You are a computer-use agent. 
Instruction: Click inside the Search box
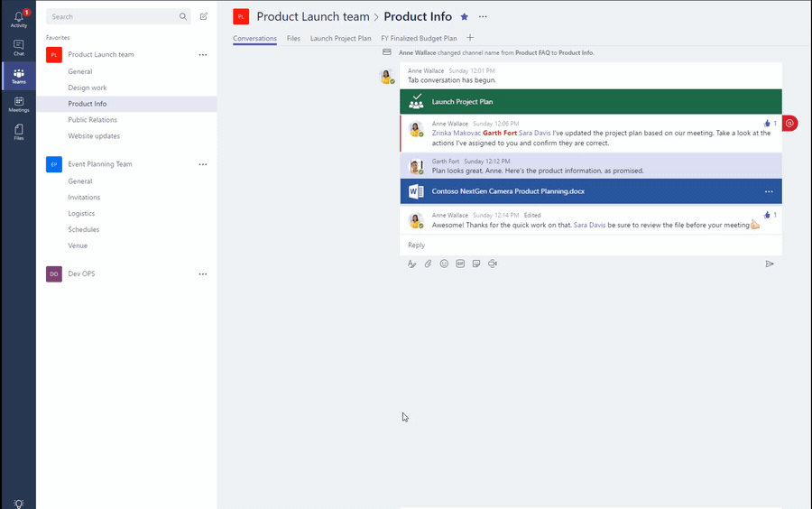(118, 16)
